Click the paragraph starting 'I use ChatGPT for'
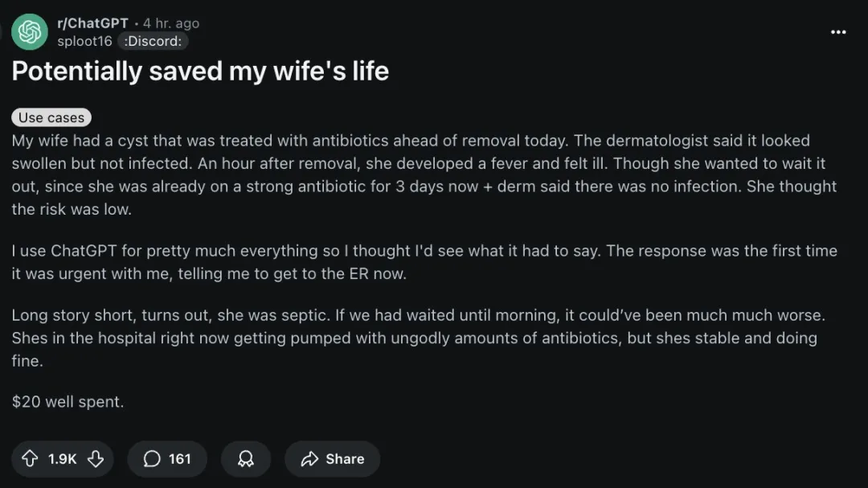The image size is (868, 488). 424,262
